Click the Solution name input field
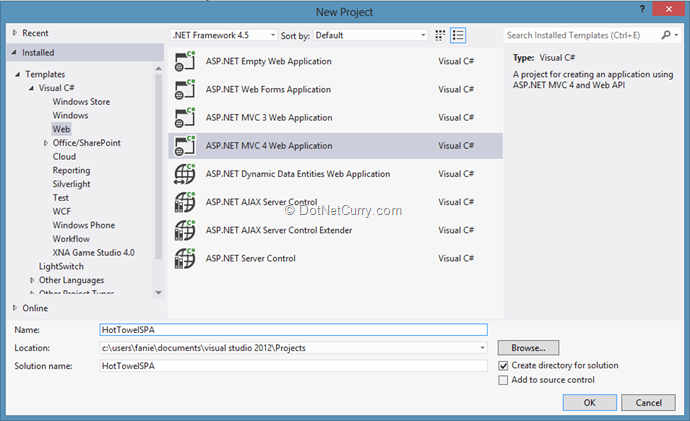Screen dimensions: 690x421 pyautogui.click(x=294, y=366)
